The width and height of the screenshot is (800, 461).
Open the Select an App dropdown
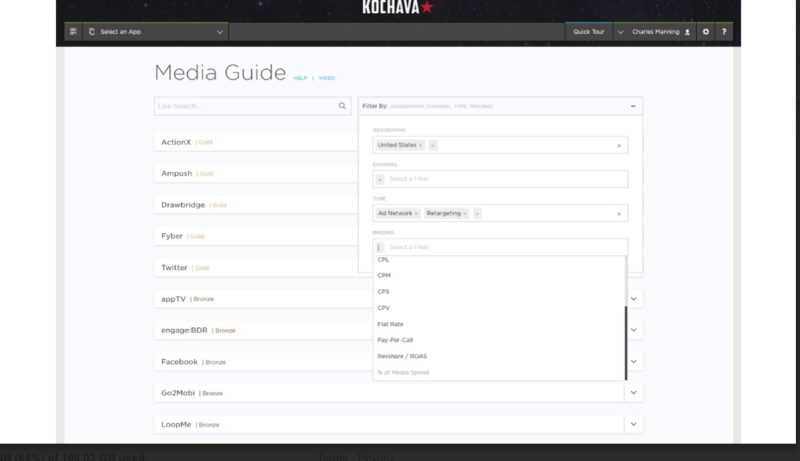pos(155,32)
